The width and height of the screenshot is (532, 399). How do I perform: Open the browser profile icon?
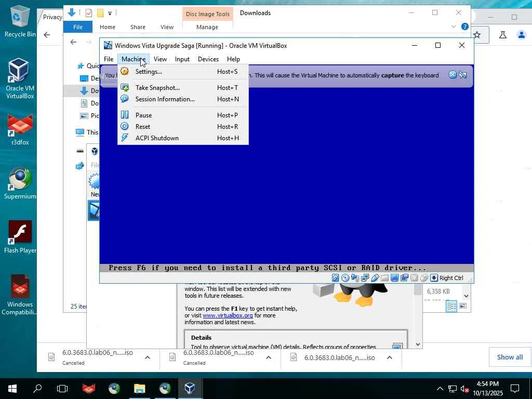(522, 35)
